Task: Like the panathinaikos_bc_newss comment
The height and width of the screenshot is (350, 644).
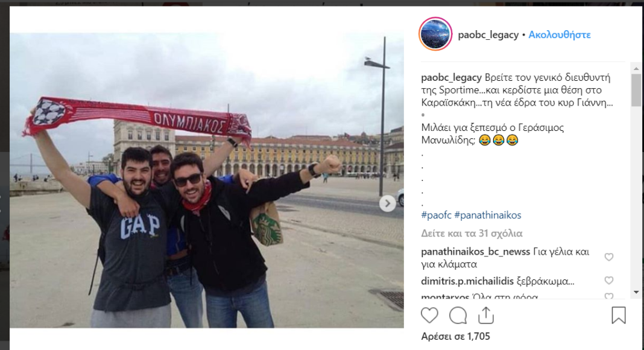Action: click(608, 257)
